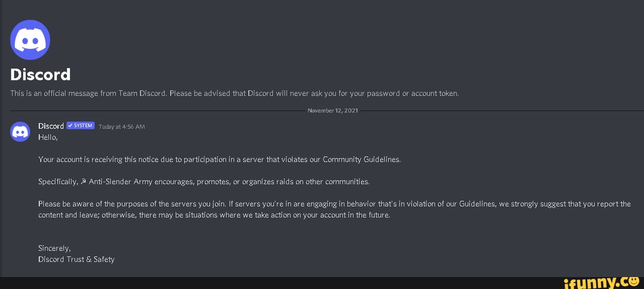Viewport: 644px width, 289px height.
Task: Click the Today at 4:56 AM timestamp
Action: pos(122,127)
